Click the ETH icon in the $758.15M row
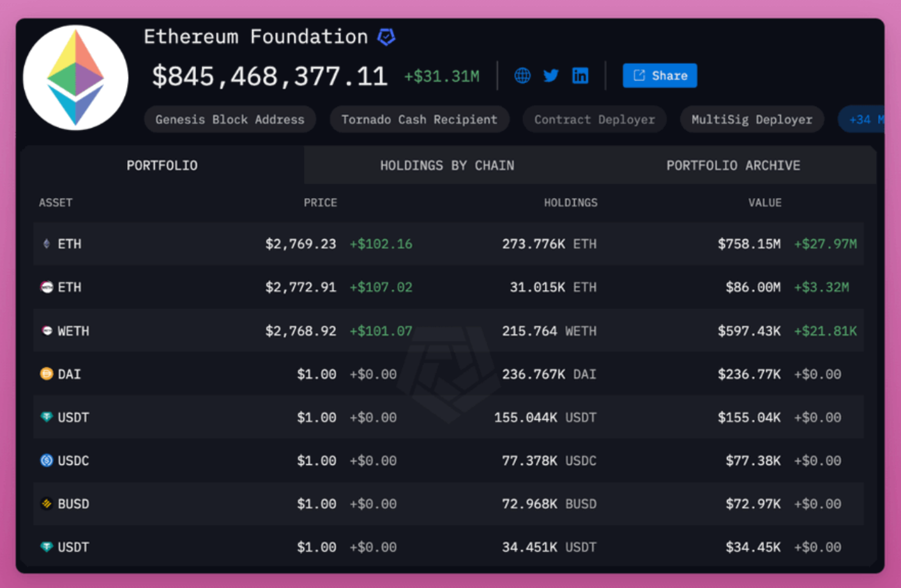 pyautogui.click(x=46, y=244)
